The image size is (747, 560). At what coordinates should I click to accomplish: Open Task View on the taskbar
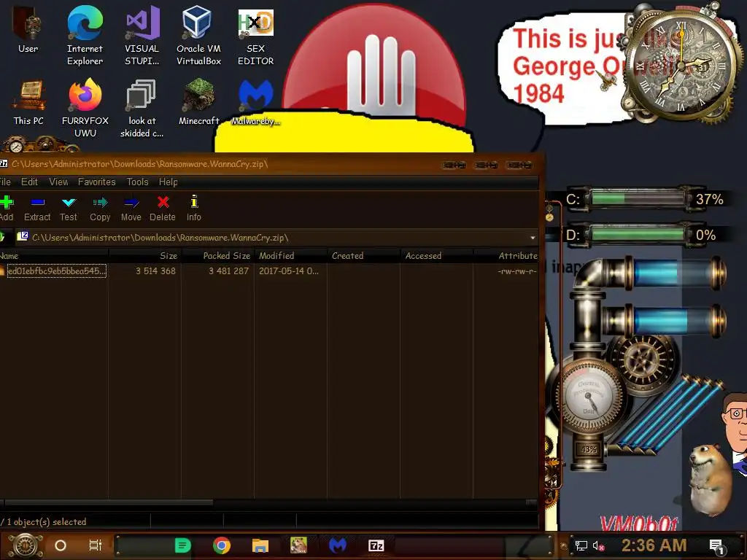(96, 545)
